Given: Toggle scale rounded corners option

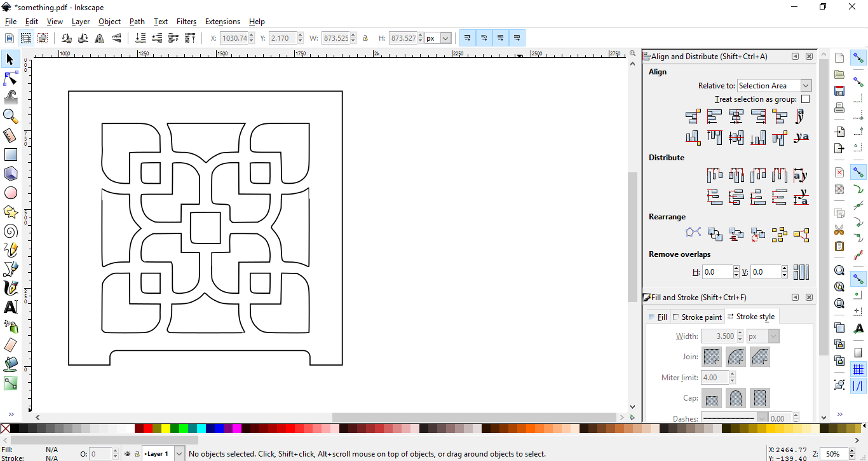Looking at the screenshot, I should coord(484,38).
